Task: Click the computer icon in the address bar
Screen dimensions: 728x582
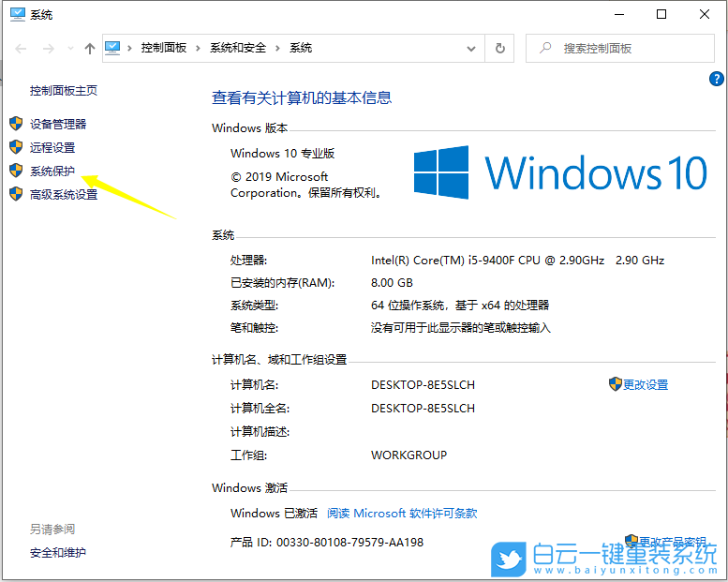Action: point(112,48)
